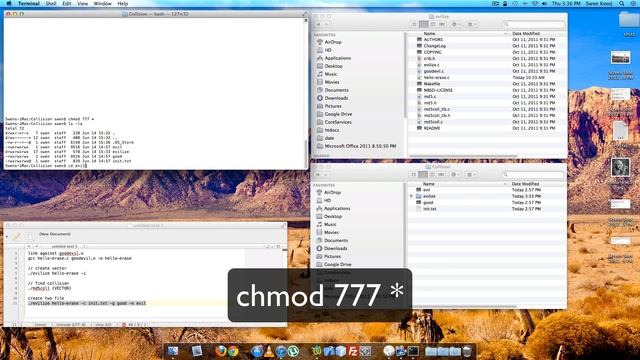
Task: Open Unix (LF) line endings menu in status bar
Action: [104, 325]
